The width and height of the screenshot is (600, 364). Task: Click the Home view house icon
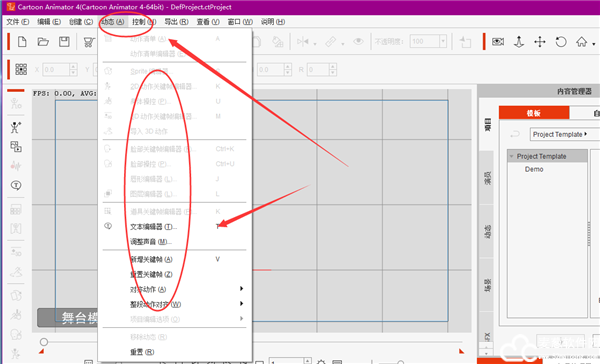[x=582, y=41]
